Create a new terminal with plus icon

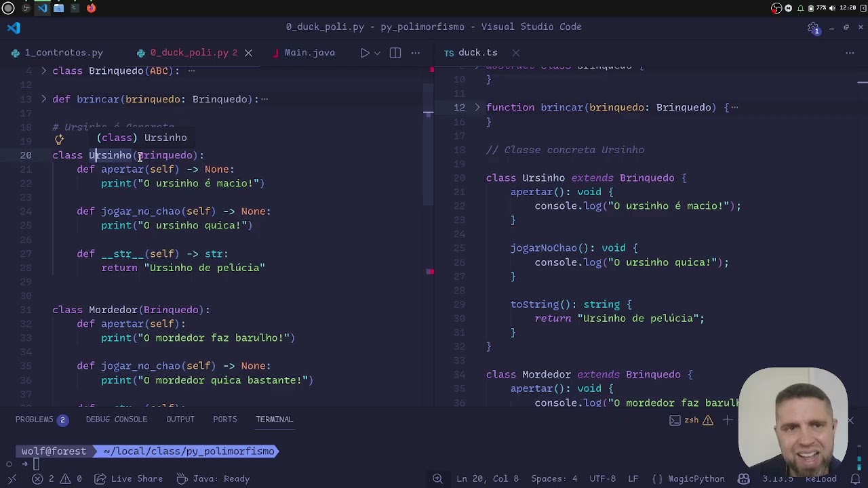click(728, 420)
